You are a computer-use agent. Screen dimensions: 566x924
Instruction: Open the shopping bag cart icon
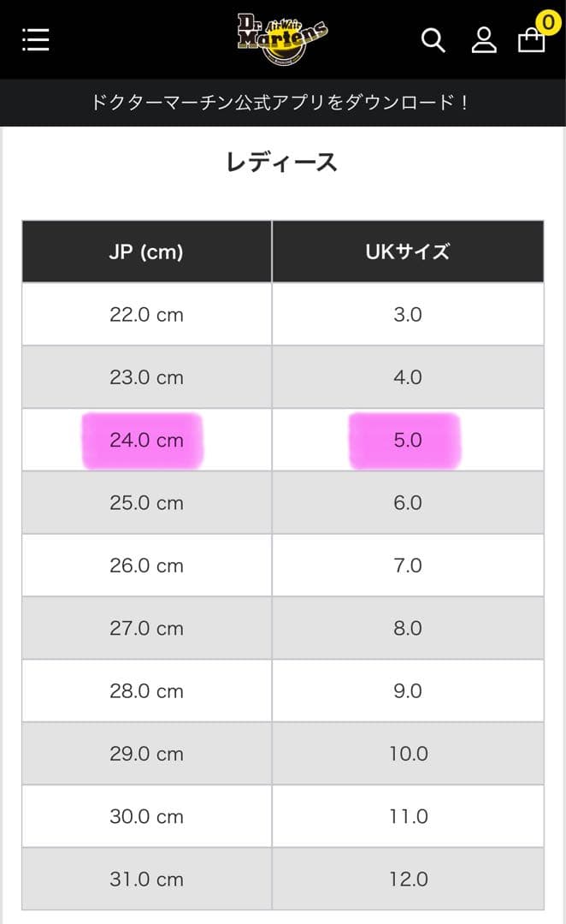[531, 40]
